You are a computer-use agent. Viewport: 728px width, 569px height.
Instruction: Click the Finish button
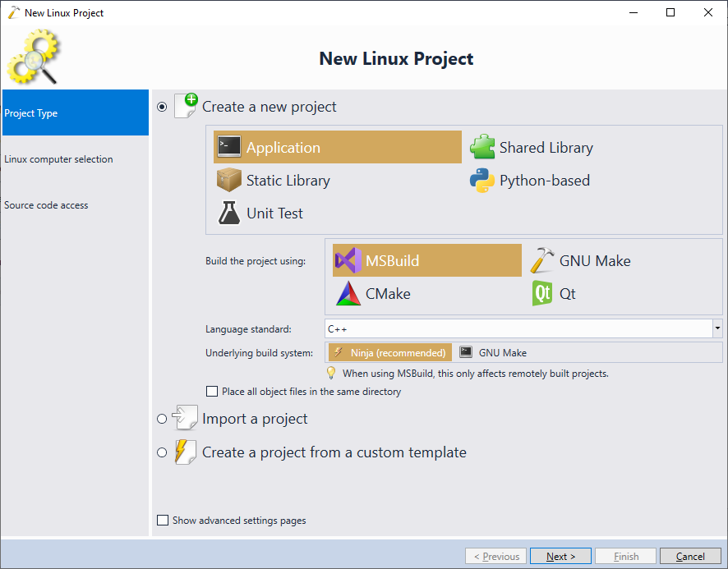(x=626, y=556)
